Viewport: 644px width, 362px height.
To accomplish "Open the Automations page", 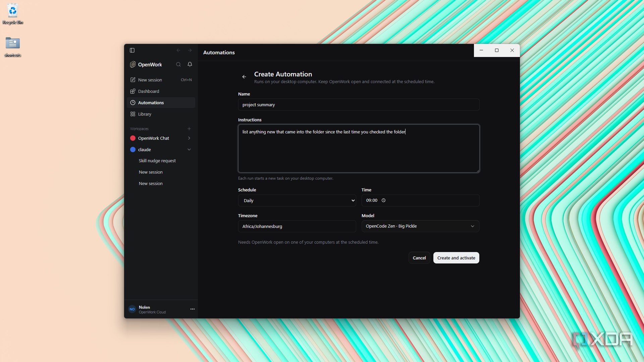I will 161,103.
